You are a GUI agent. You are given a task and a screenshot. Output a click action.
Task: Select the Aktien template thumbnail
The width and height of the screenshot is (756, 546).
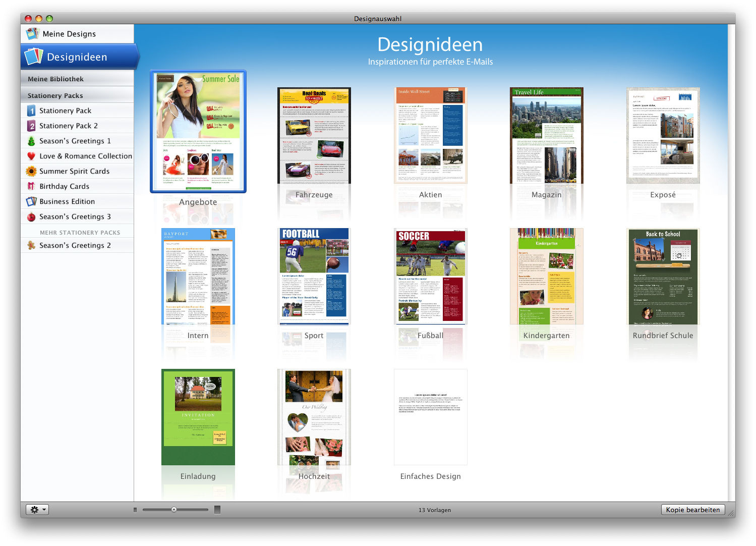click(x=431, y=136)
